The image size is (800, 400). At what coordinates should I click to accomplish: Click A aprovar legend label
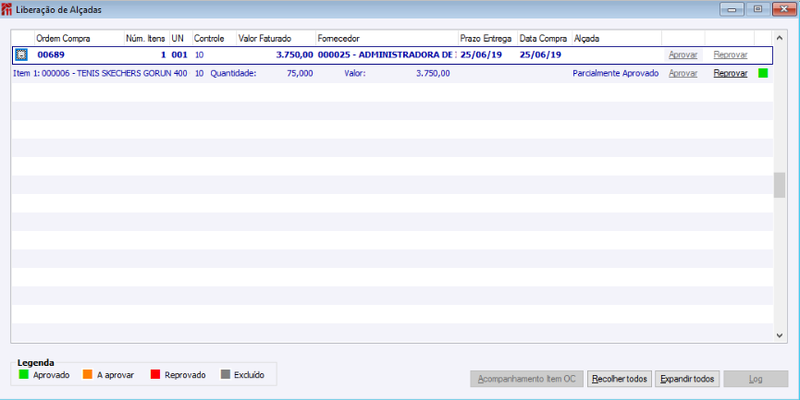tap(115, 375)
